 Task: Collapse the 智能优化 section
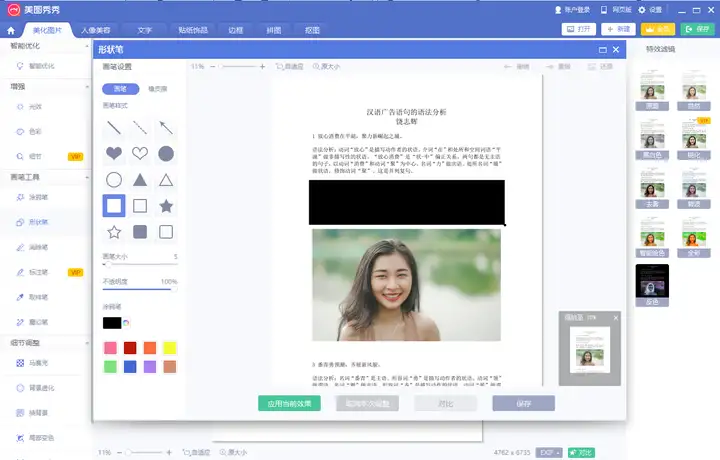87,46
